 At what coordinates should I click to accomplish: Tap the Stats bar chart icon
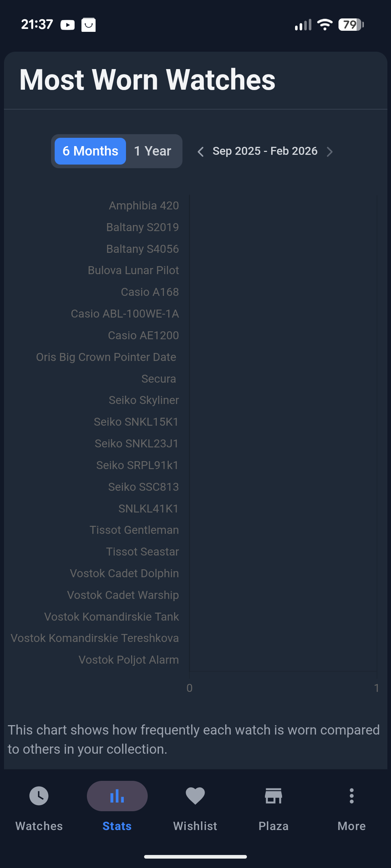click(117, 796)
